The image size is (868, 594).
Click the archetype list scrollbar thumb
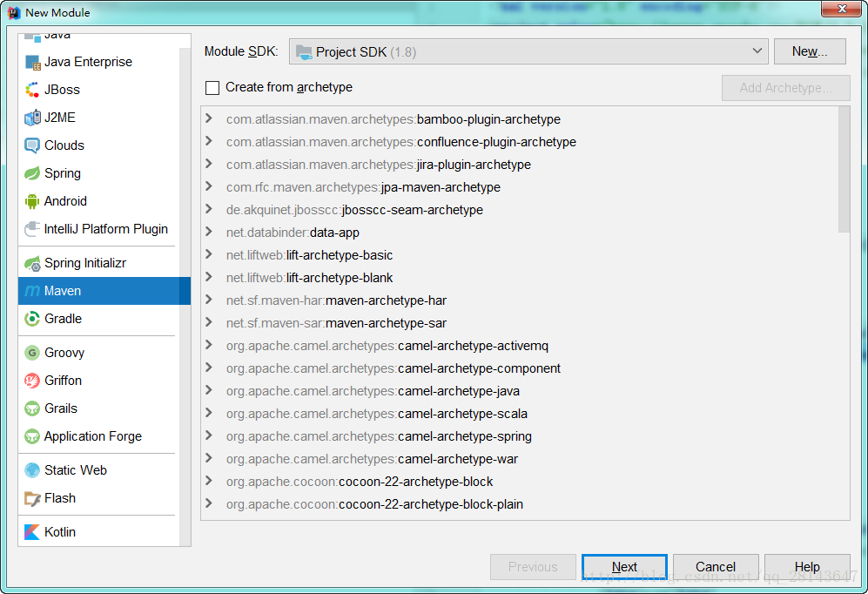[x=844, y=170]
